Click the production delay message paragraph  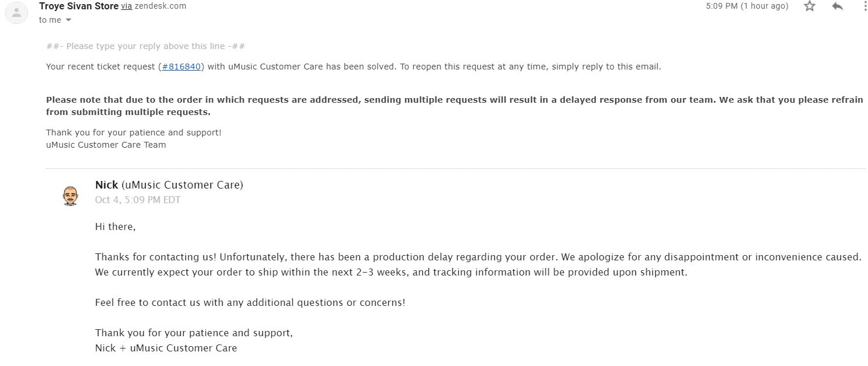pos(478,264)
